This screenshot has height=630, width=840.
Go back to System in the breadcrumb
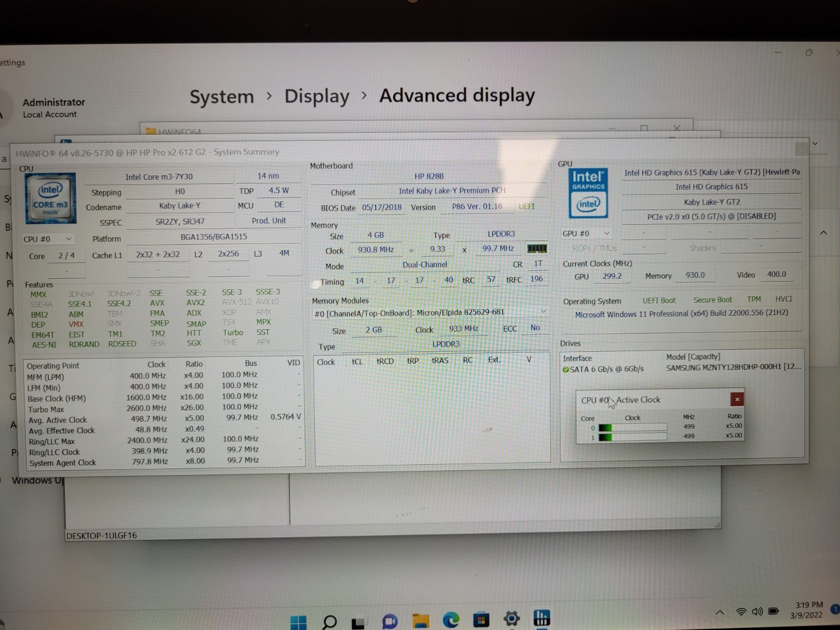pyautogui.click(x=222, y=97)
